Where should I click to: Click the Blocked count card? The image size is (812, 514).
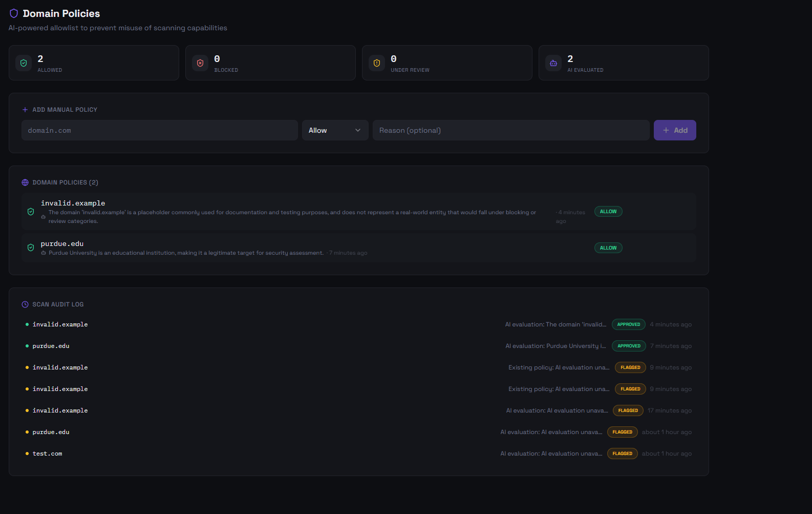pyautogui.click(x=270, y=63)
